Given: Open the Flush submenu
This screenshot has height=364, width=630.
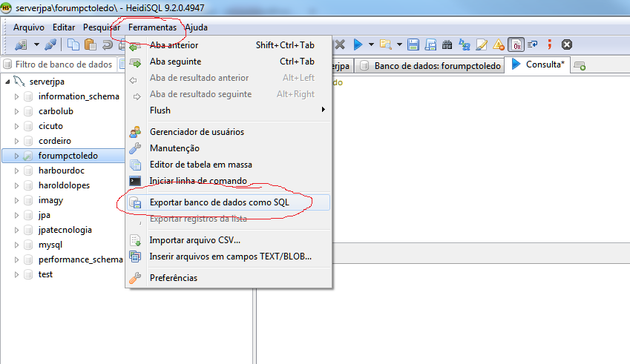Looking at the screenshot, I should pos(229,110).
